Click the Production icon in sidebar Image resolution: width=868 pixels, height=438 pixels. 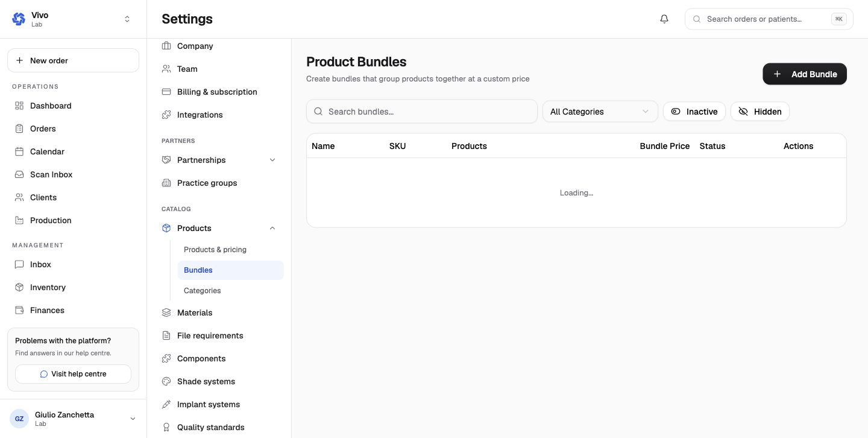tap(19, 220)
